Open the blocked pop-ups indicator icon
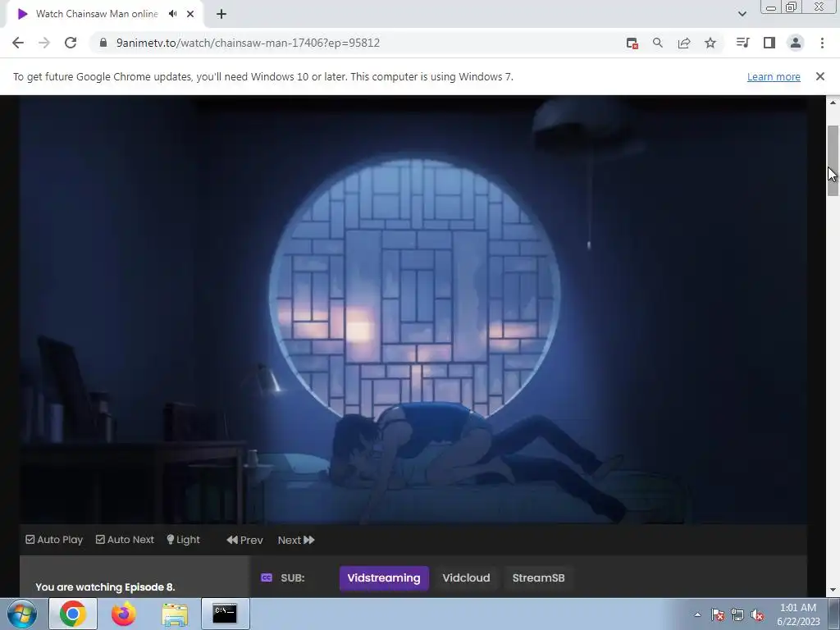Screen dimensions: 840x630 tap(632, 43)
